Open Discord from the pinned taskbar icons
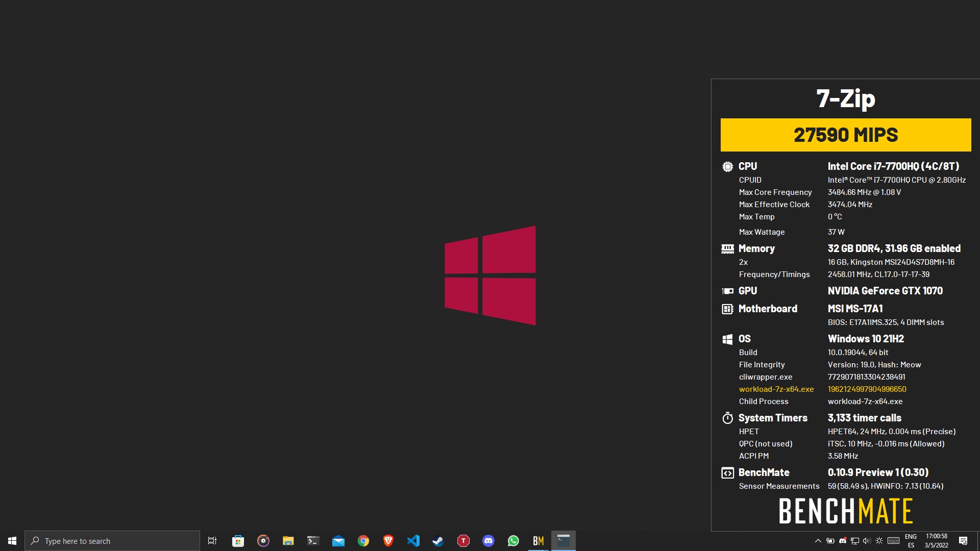Image resolution: width=980 pixels, height=551 pixels. [x=488, y=541]
